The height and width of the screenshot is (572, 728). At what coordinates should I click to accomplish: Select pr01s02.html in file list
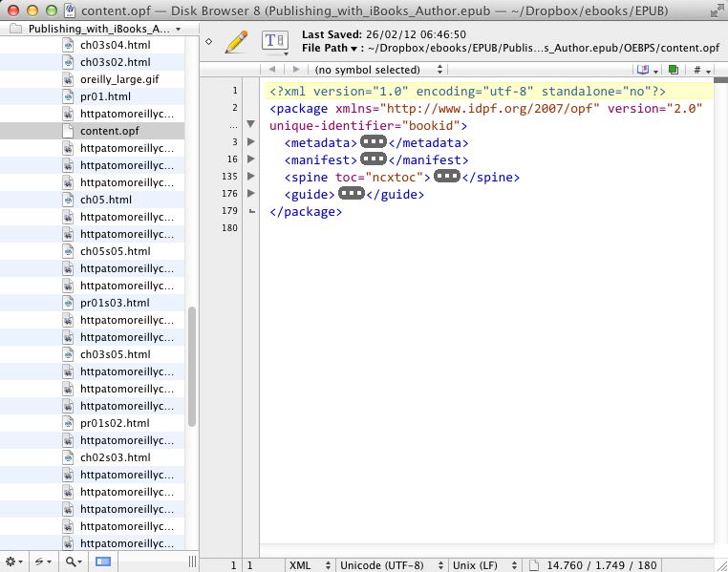tap(92, 423)
